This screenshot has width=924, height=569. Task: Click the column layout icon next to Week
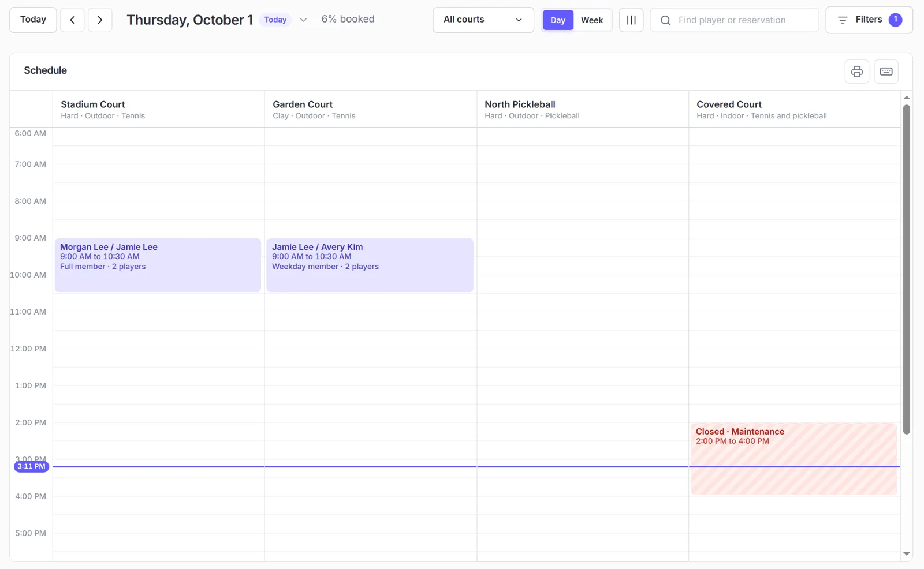tap(631, 20)
